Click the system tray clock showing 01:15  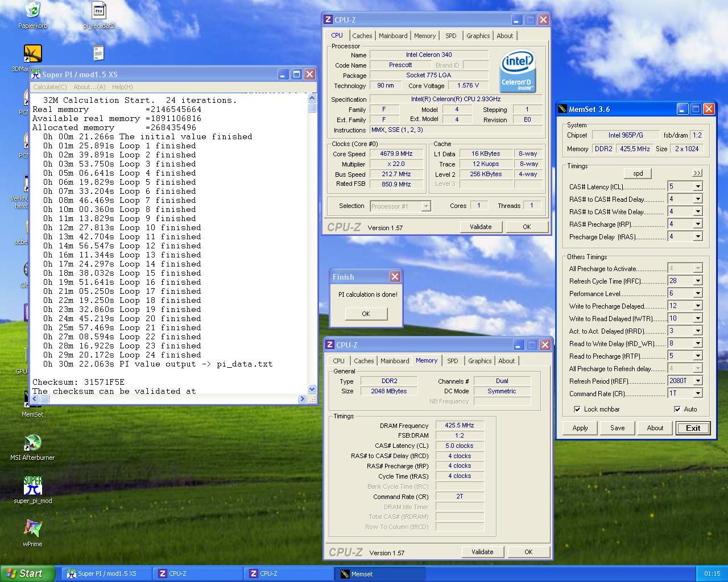click(712, 573)
